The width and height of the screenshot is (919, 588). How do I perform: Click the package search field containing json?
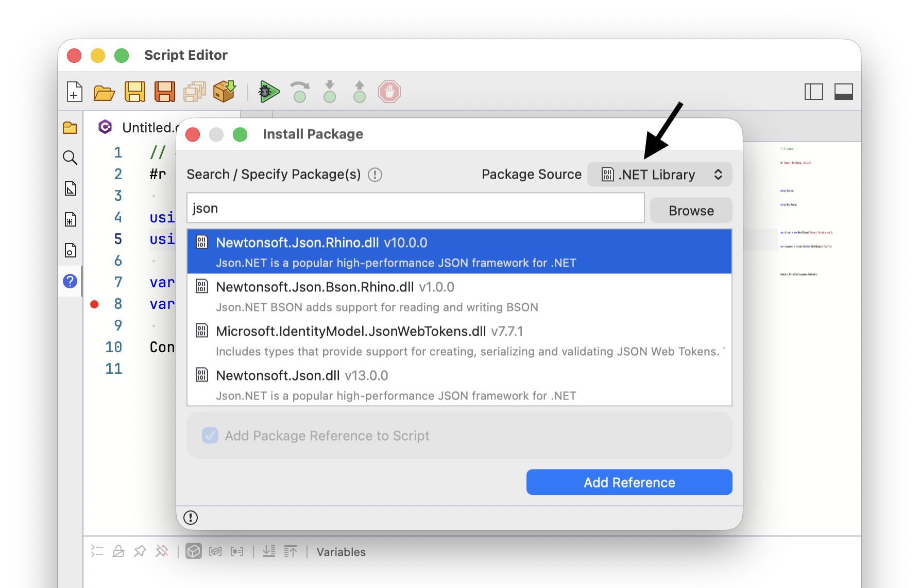coord(416,208)
